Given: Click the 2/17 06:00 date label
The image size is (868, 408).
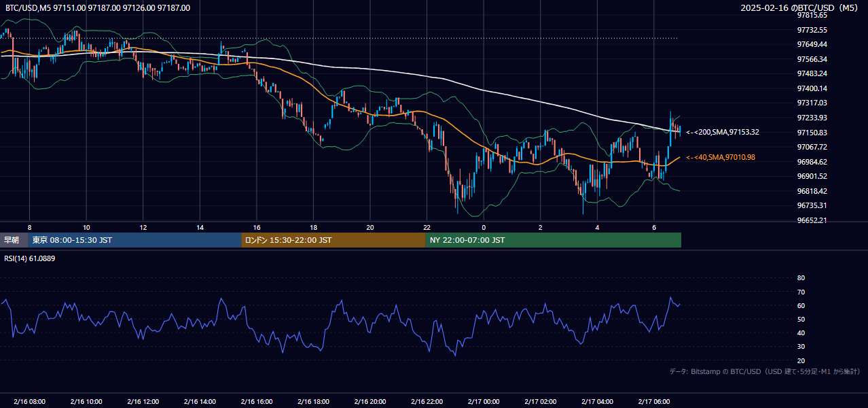Looking at the screenshot, I should (654, 402).
